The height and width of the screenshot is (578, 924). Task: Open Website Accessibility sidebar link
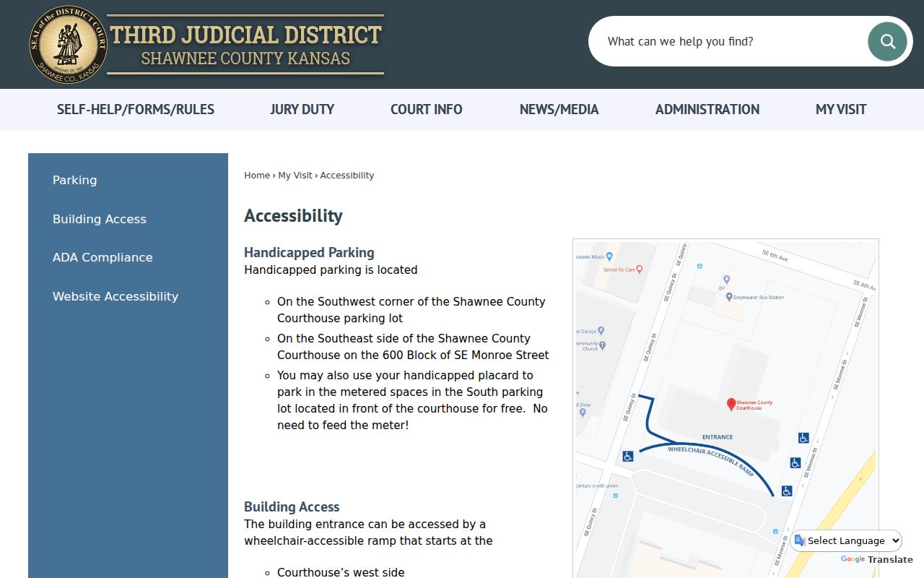115,296
